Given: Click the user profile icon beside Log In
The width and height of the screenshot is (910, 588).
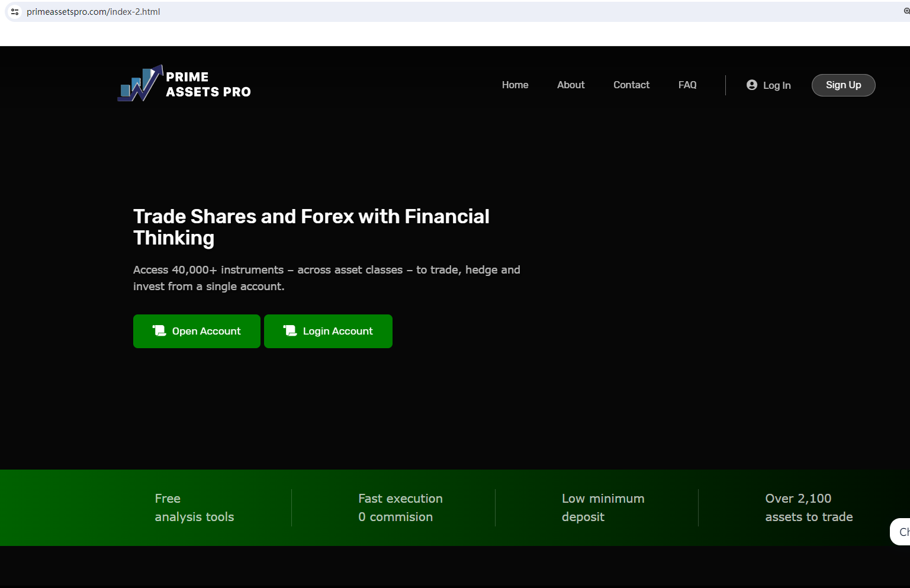Looking at the screenshot, I should coord(752,85).
